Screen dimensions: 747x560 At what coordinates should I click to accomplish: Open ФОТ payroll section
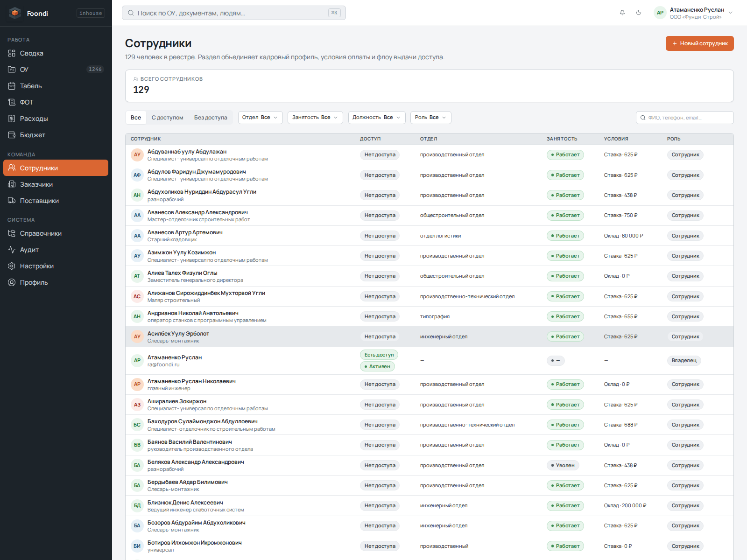56,102
